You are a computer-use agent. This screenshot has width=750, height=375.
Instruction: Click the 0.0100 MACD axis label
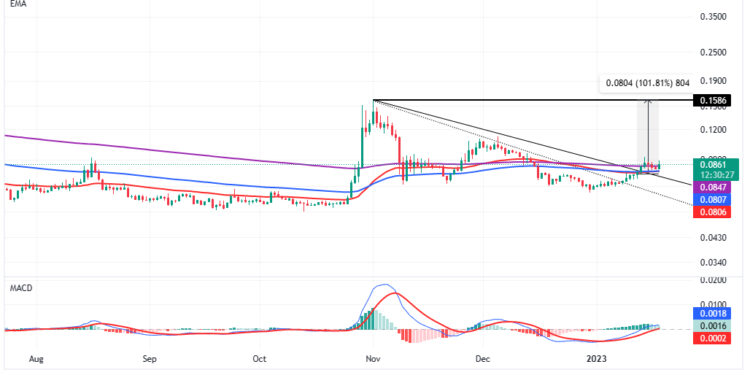click(713, 304)
